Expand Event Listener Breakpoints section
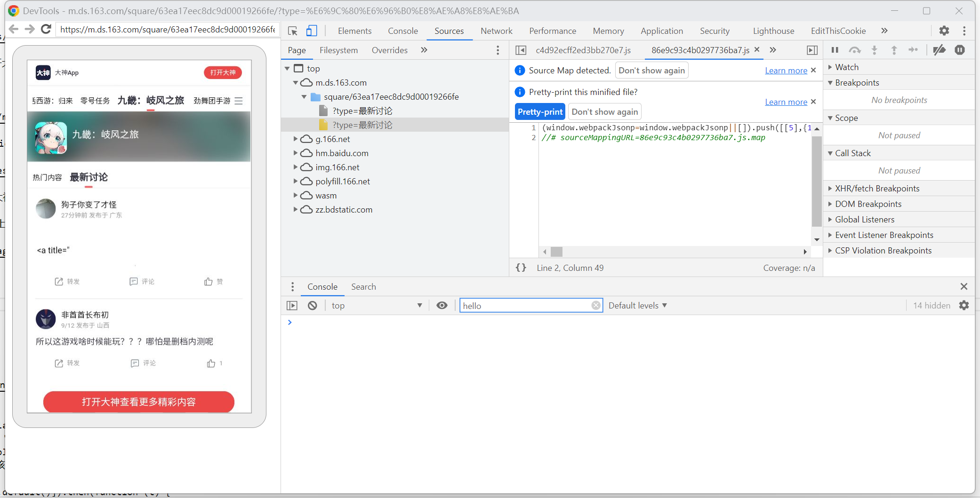The image size is (980, 498). [830, 235]
